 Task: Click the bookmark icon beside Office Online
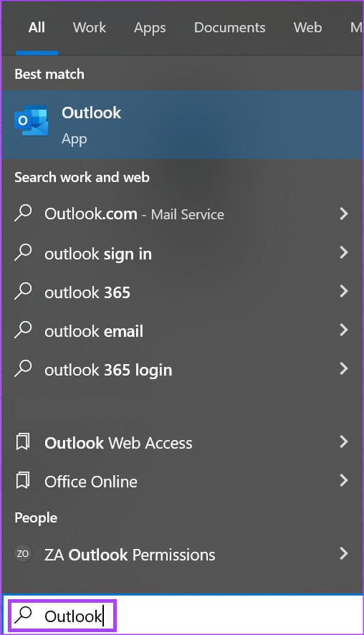click(x=23, y=480)
